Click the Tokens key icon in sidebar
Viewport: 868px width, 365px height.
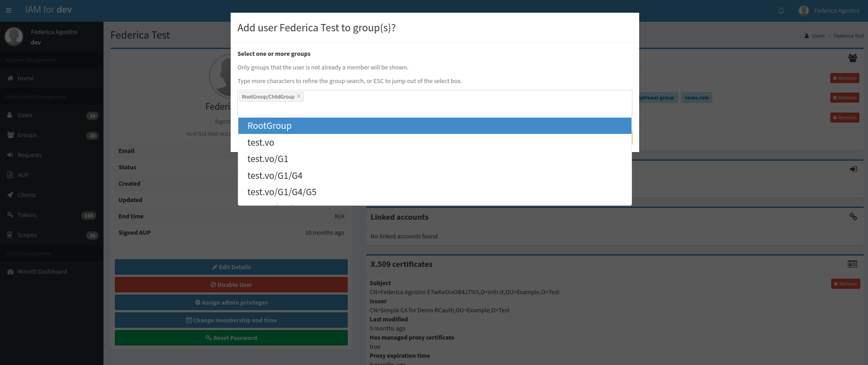[10, 215]
